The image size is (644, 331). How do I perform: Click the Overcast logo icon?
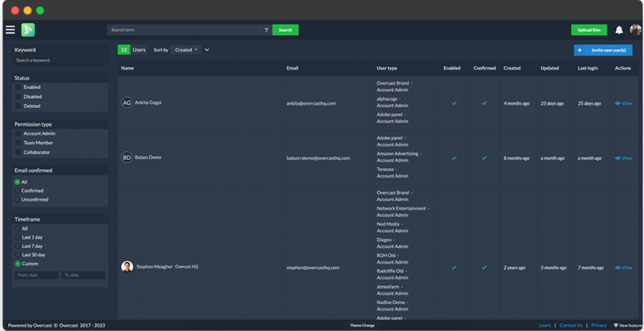[28, 30]
